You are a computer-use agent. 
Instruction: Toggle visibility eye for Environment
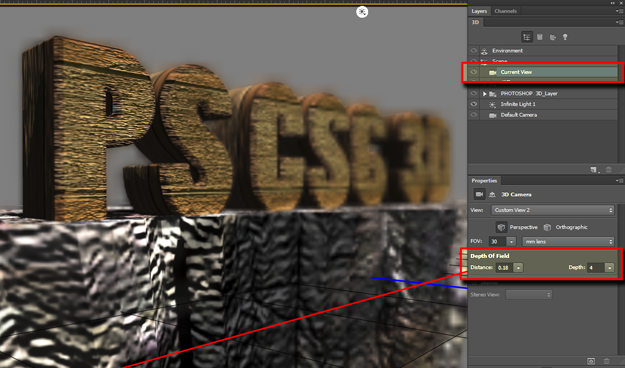pos(474,51)
